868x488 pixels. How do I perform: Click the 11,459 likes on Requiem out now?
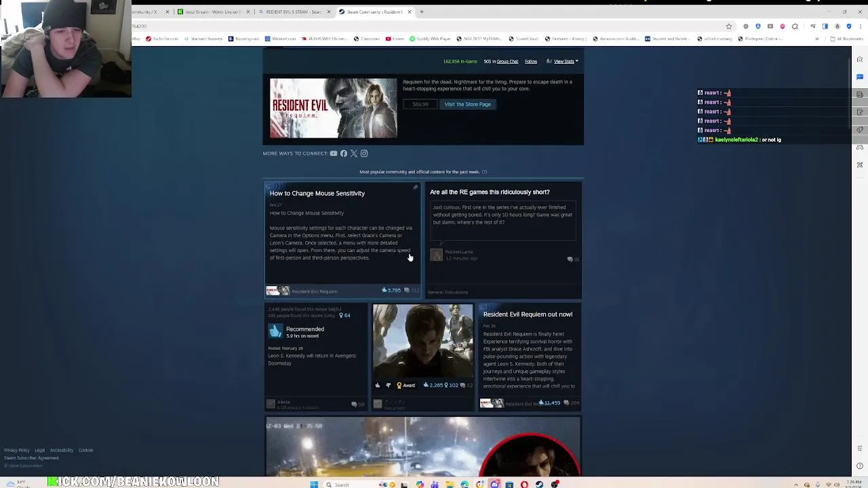click(550, 403)
